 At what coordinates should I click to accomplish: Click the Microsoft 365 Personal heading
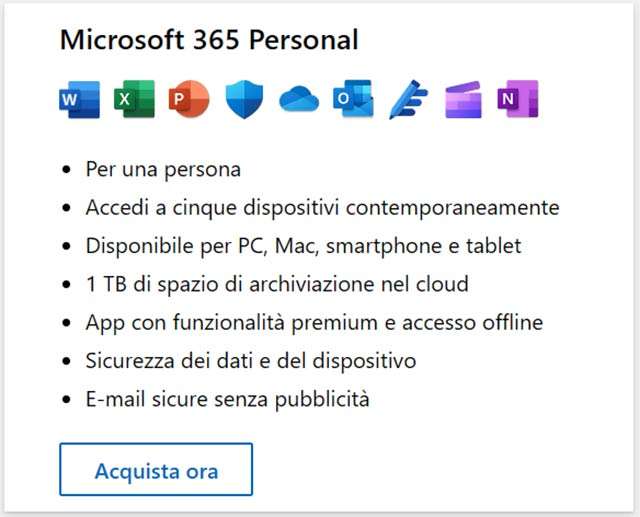pyautogui.click(x=208, y=40)
